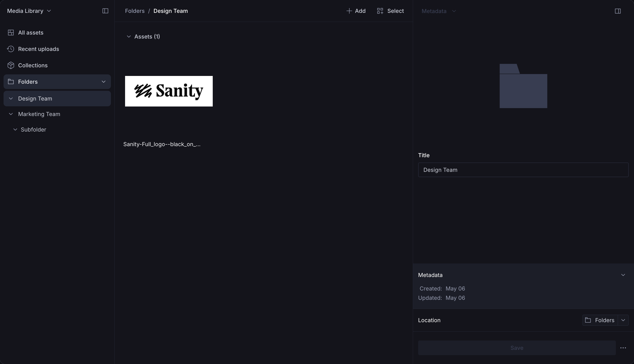This screenshot has width=634, height=364.
Task: Click the Created May 06 value
Action: [455, 288]
